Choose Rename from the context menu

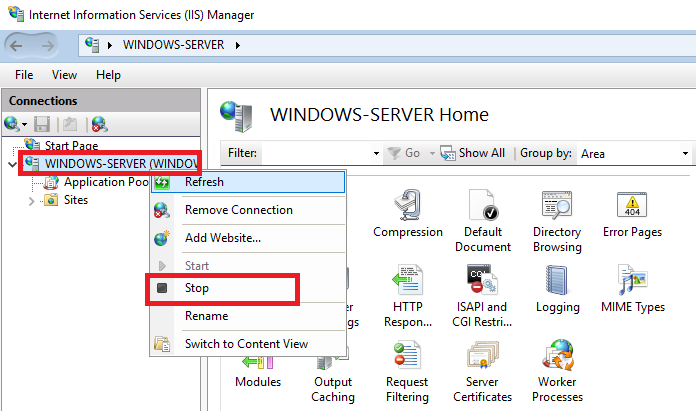click(248, 316)
